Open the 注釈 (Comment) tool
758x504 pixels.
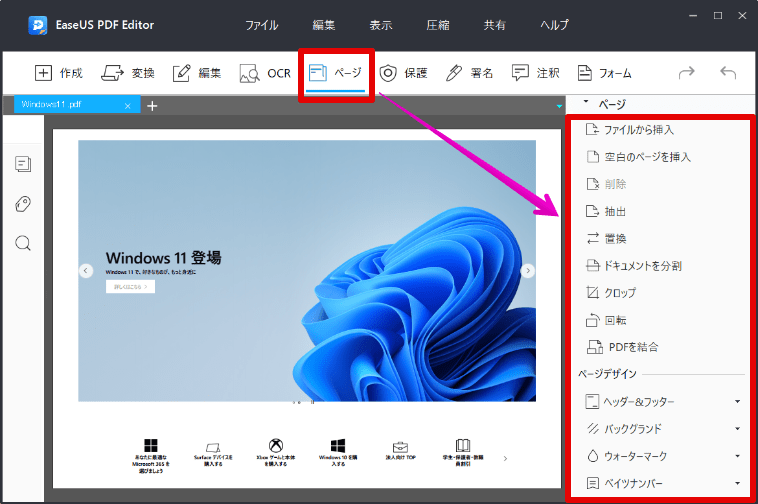pyautogui.click(x=535, y=73)
